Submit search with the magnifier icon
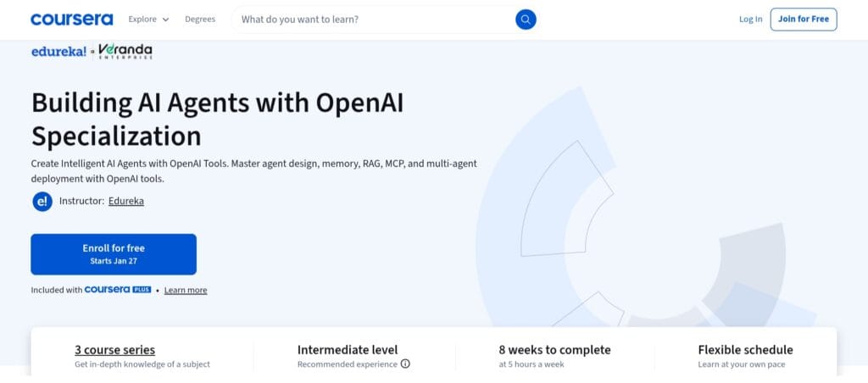 pyautogui.click(x=526, y=19)
